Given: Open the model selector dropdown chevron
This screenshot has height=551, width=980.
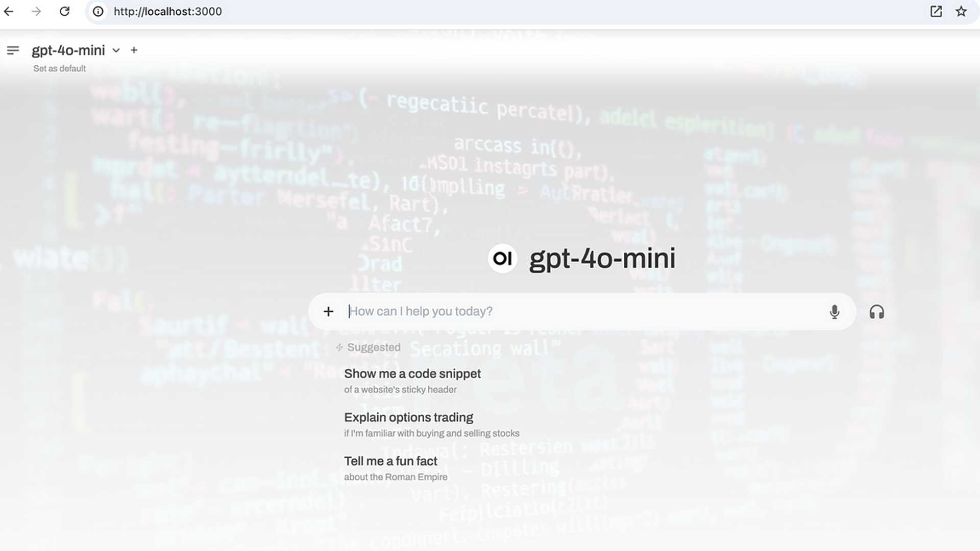Looking at the screenshot, I should 116,51.
